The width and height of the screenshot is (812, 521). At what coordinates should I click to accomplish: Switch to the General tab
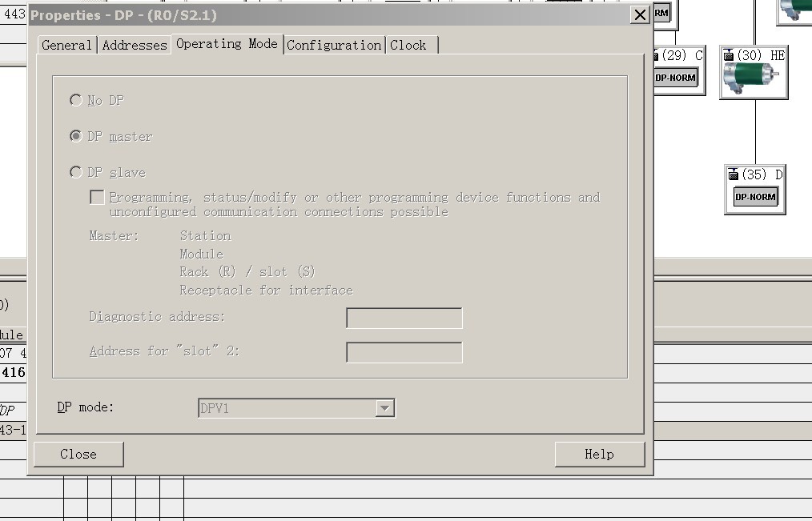click(66, 45)
